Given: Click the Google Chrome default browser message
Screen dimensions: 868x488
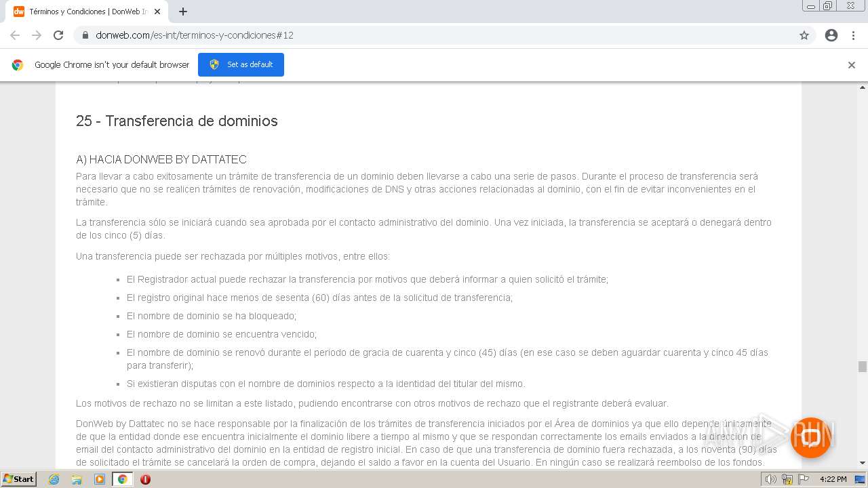Looking at the screenshot, I should (112, 65).
